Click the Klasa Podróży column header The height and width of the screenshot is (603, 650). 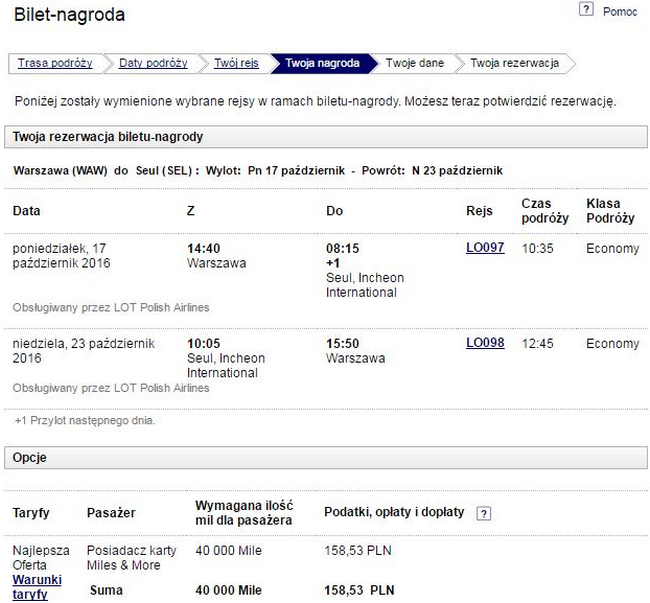tap(610, 211)
